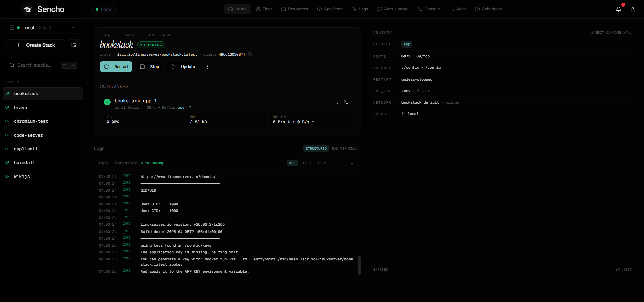Stop the bookstack stack

[149, 67]
